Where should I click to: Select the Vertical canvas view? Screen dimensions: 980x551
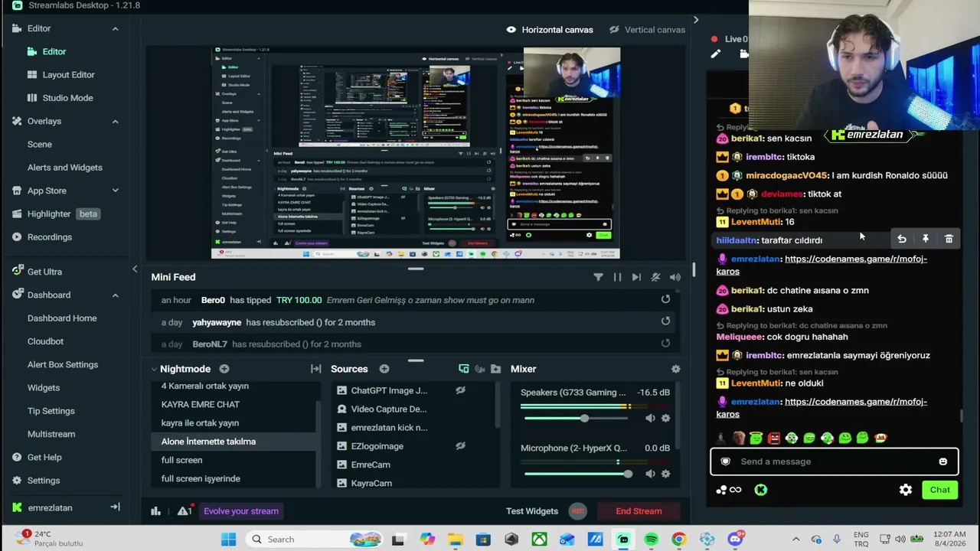tap(647, 30)
